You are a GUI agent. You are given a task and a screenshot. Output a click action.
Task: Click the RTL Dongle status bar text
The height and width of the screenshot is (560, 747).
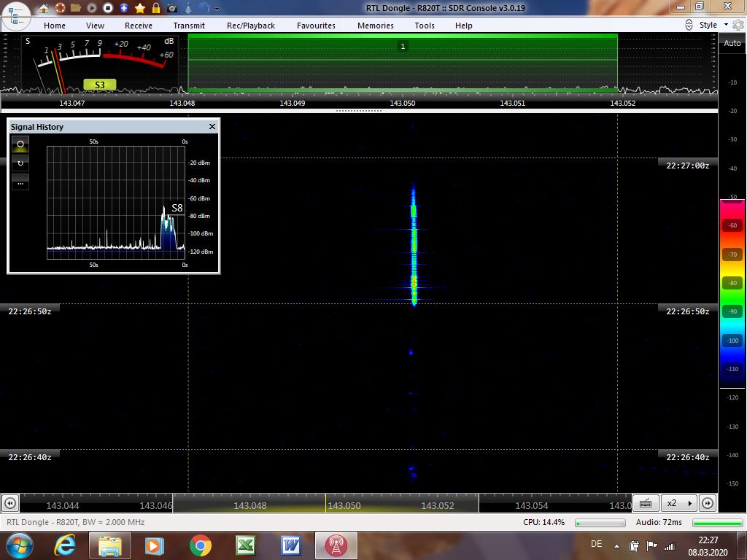pyautogui.click(x=75, y=522)
